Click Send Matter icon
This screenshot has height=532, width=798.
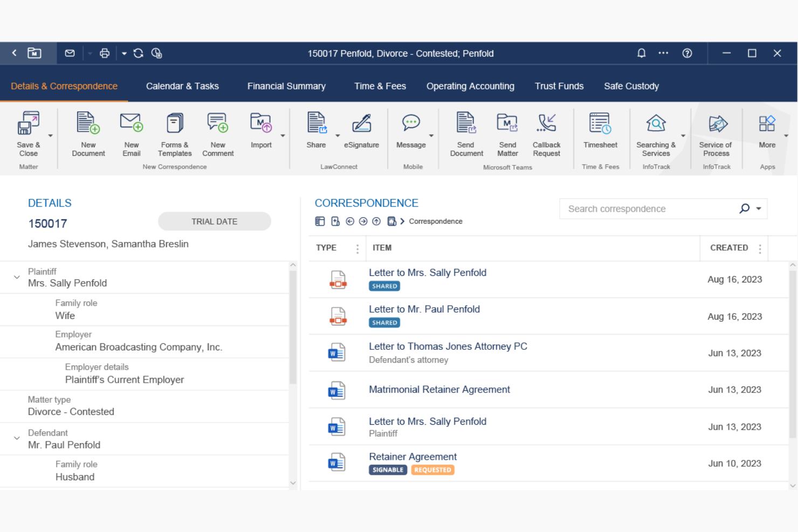coord(507,123)
